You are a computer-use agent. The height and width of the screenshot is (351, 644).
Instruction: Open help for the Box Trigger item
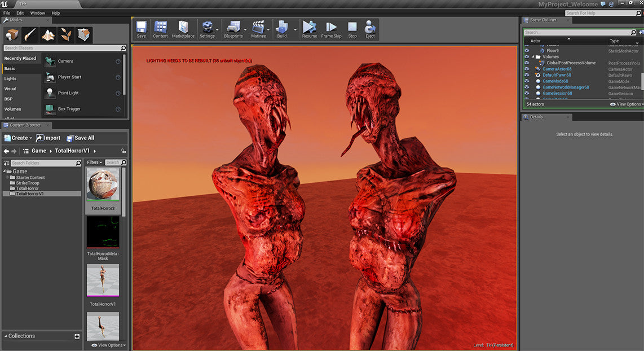tap(118, 109)
